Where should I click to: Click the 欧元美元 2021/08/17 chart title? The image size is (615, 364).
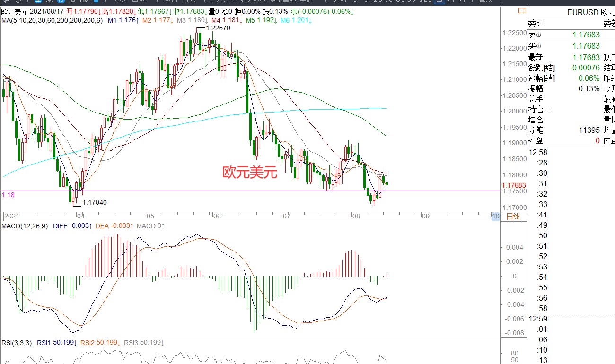(x=33, y=11)
